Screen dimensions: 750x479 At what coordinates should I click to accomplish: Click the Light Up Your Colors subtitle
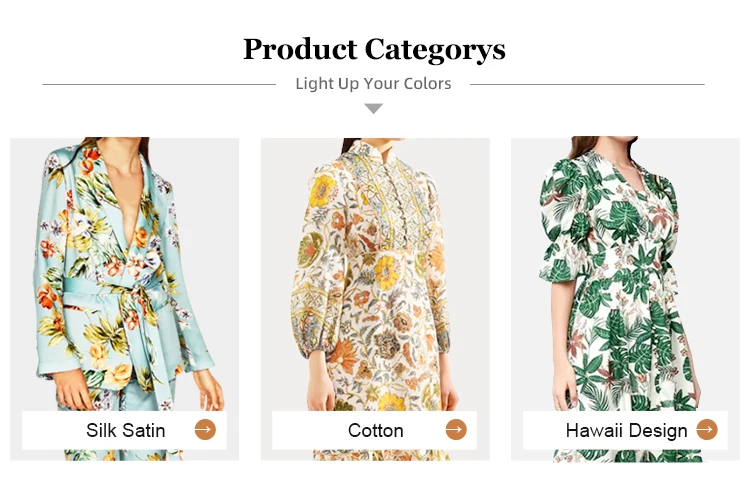pyautogui.click(x=373, y=84)
